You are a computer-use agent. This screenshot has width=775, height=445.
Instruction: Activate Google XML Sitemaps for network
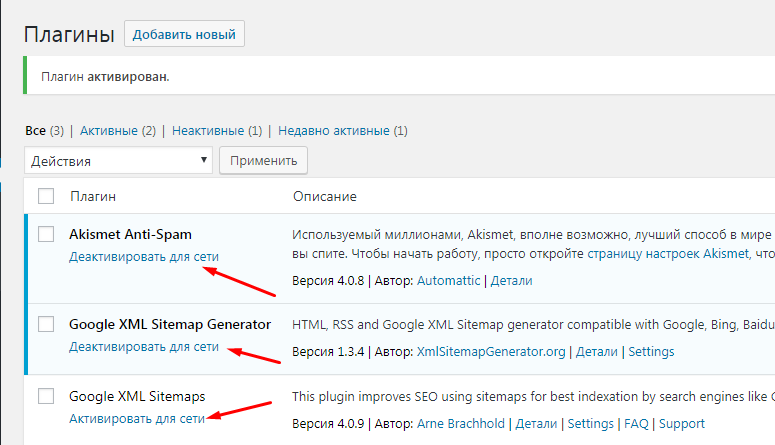tap(137, 419)
